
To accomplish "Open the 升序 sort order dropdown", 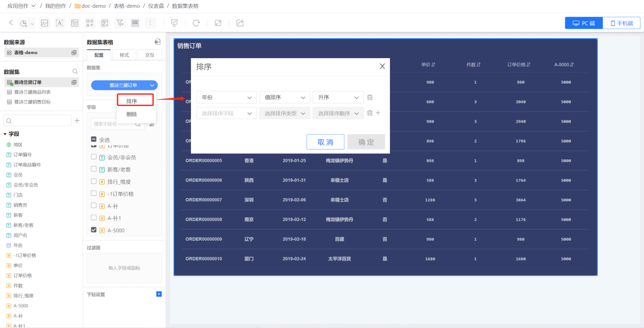I will [x=338, y=98].
